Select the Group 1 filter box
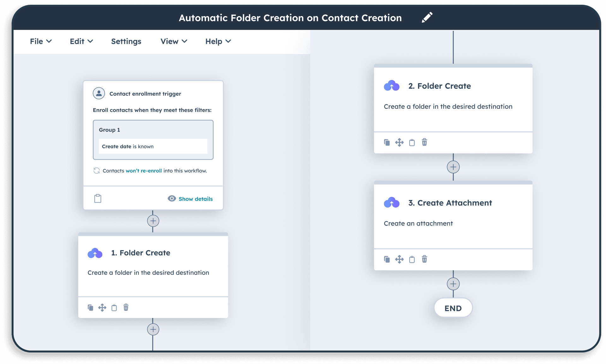Screen dimensions: 606x364 point(153,140)
